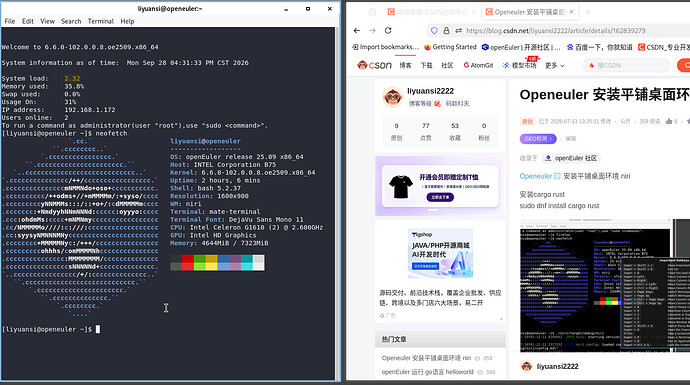Click the purple GEO检测 button

click(x=538, y=139)
